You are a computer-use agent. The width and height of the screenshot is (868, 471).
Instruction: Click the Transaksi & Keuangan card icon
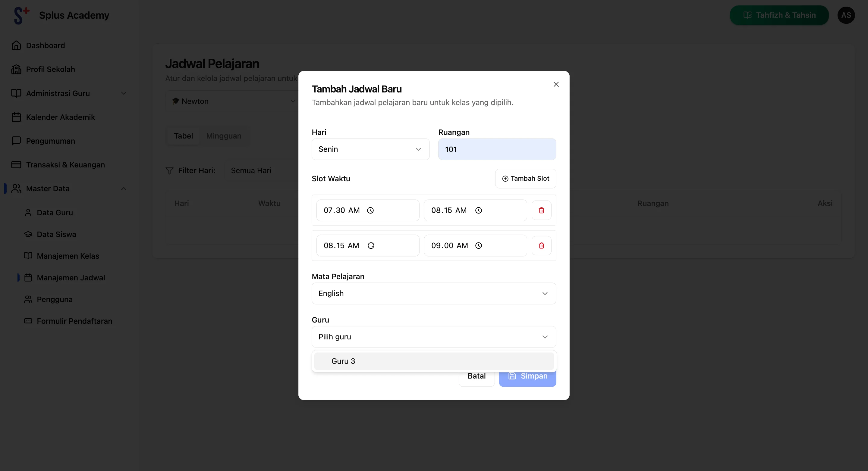tap(16, 165)
